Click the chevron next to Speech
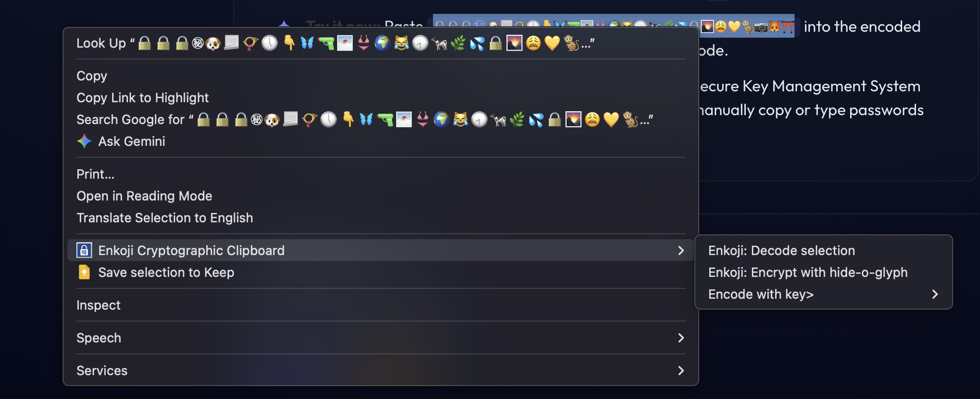The width and height of the screenshot is (980, 399). 681,338
